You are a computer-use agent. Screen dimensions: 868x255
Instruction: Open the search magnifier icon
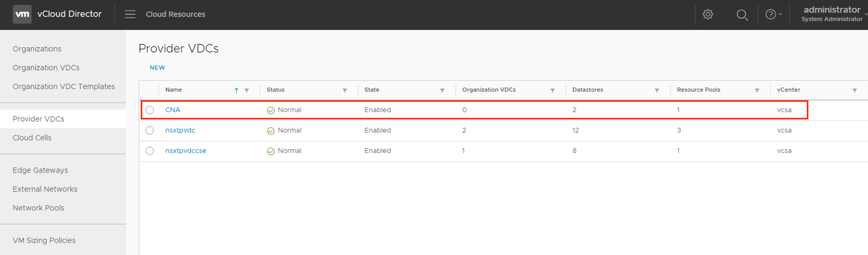pos(742,14)
